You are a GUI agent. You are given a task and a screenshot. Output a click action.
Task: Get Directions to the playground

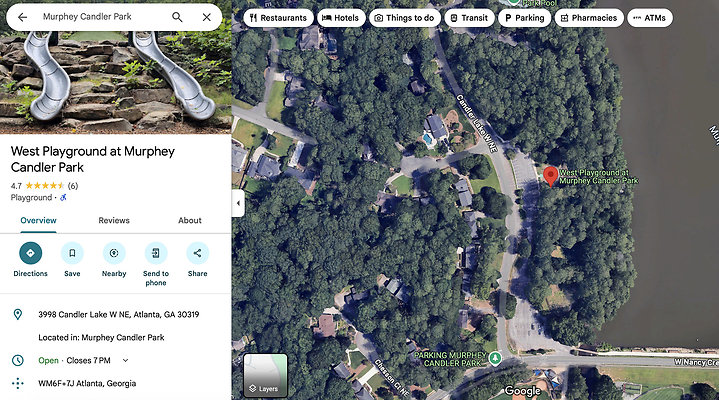(30, 260)
